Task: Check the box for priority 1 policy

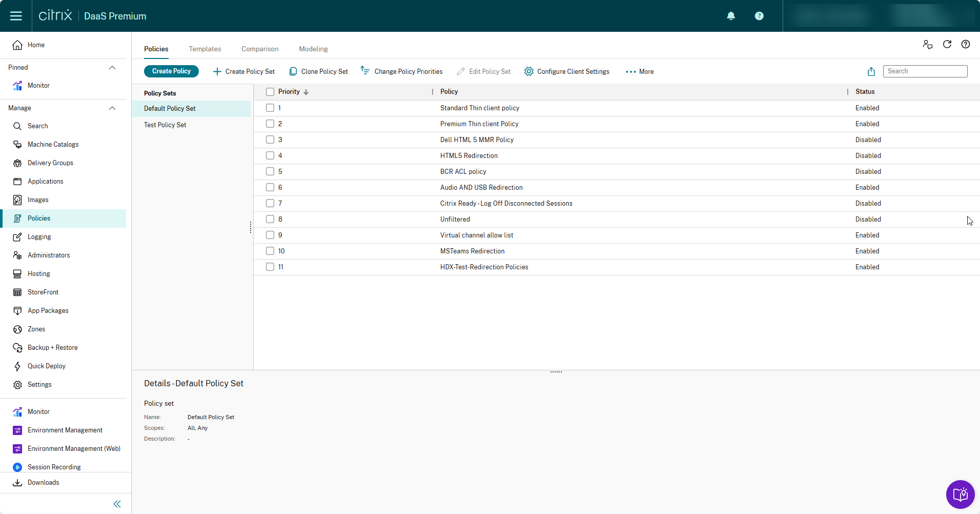Action: point(270,108)
